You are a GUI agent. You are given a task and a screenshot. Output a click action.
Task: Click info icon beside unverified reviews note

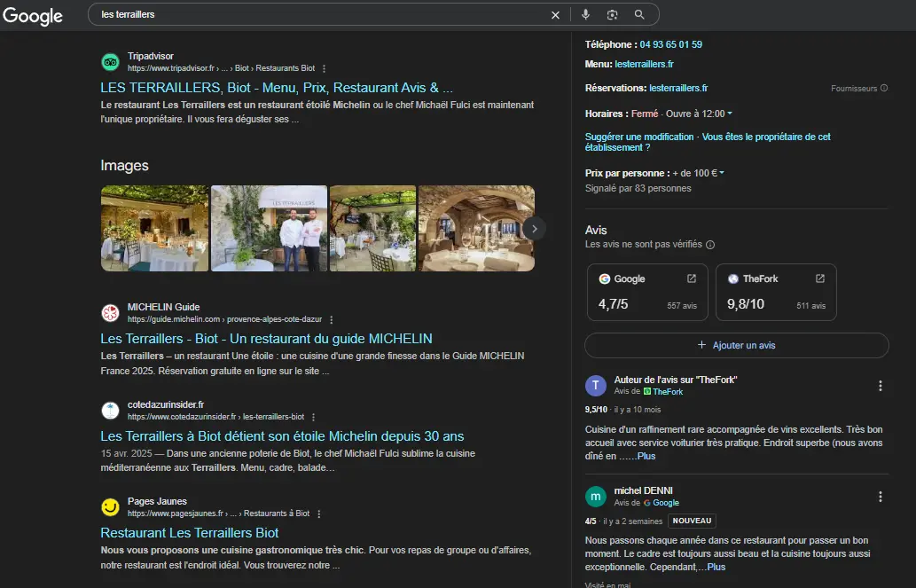pyautogui.click(x=710, y=245)
